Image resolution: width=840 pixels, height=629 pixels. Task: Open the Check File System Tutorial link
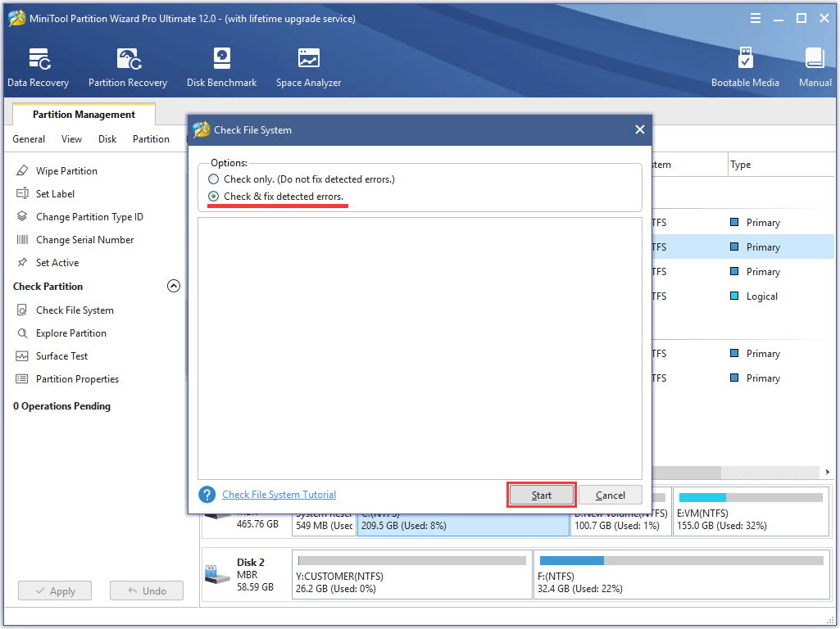[x=279, y=495]
